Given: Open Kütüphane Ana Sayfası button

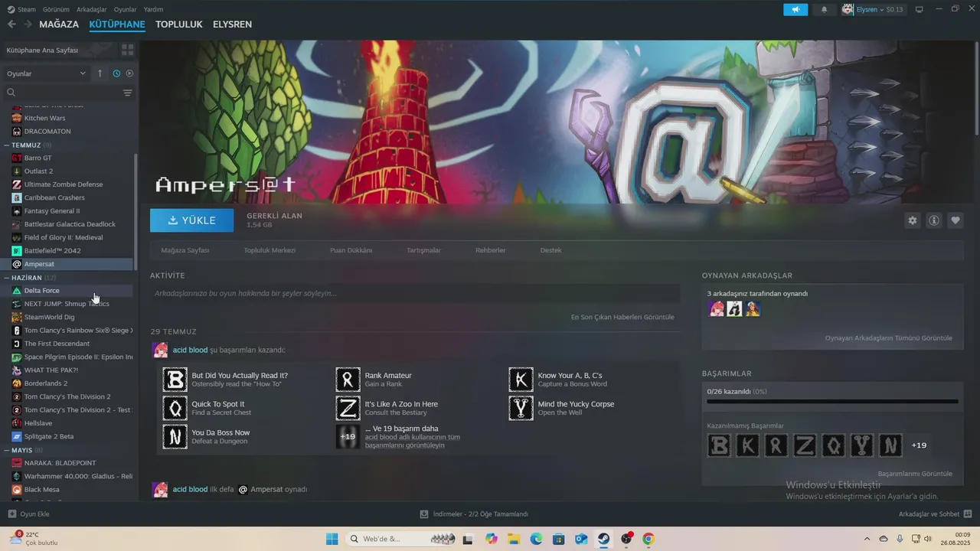Looking at the screenshot, I should [59, 50].
